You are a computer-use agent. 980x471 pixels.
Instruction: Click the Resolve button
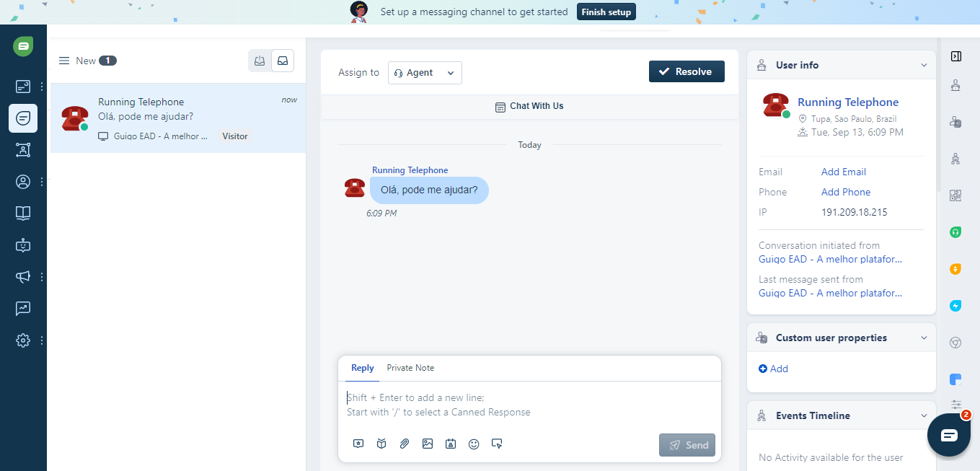[687, 71]
